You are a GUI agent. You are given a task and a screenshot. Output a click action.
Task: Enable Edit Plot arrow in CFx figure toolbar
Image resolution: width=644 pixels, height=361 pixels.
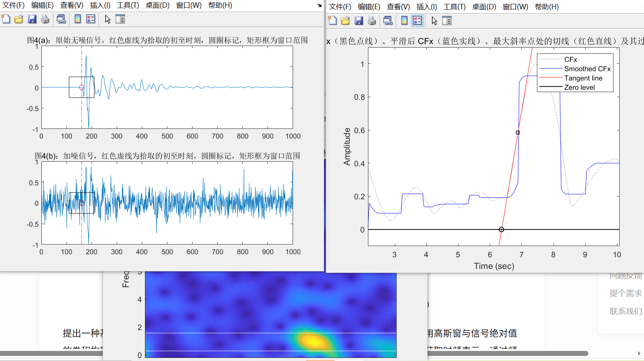pyautogui.click(x=434, y=21)
